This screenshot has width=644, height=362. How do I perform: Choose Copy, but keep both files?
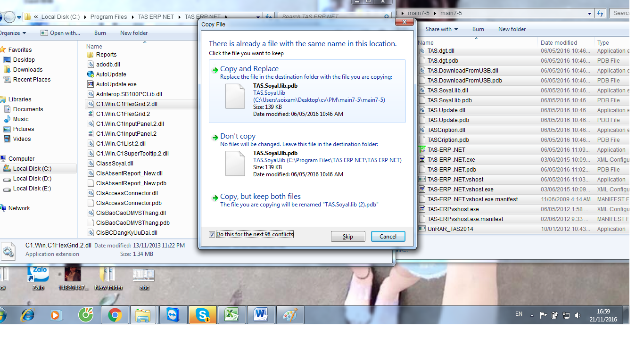(307, 200)
